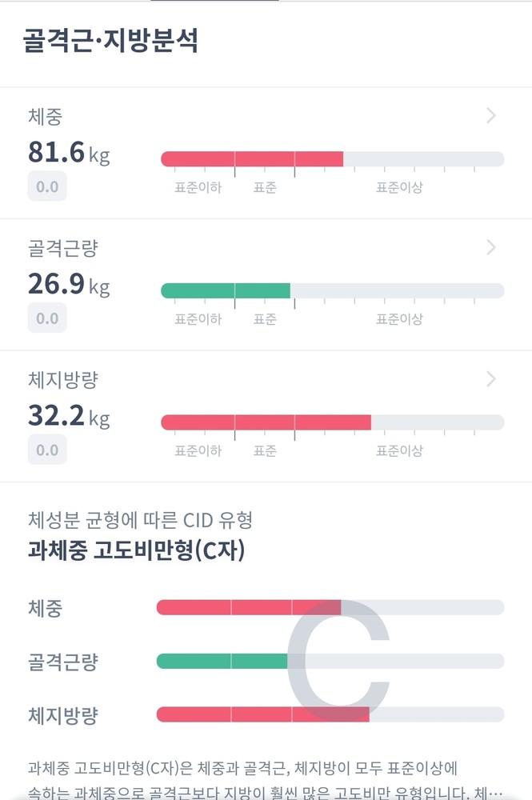
Task: Tap the 26.9 kg muscle mass value
Action: (69, 283)
